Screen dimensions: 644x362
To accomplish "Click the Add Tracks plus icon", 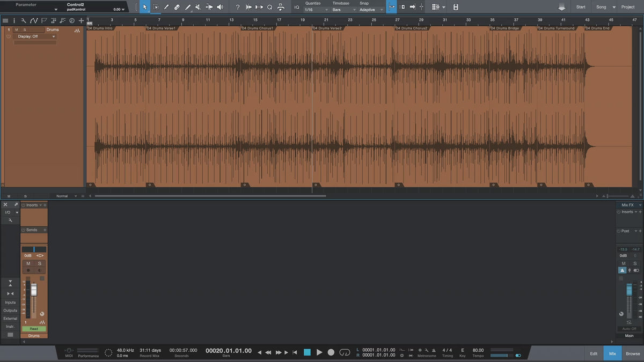I will (x=81, y=20).
